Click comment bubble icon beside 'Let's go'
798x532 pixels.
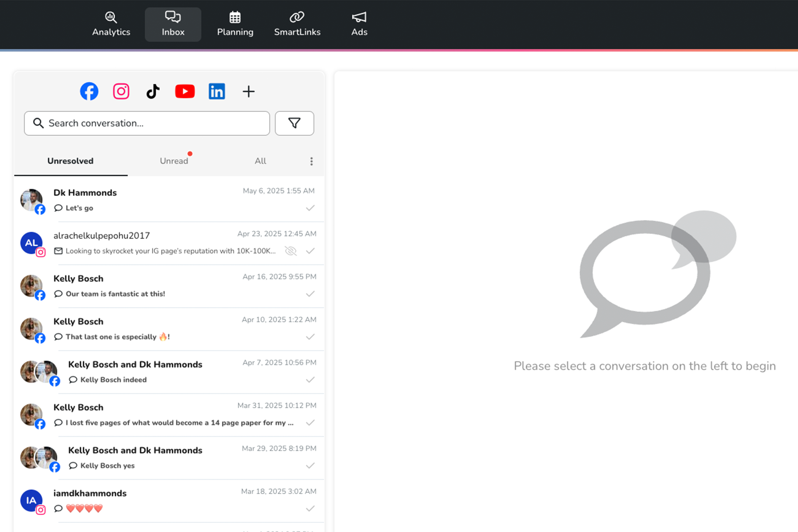tap(58, 208)
